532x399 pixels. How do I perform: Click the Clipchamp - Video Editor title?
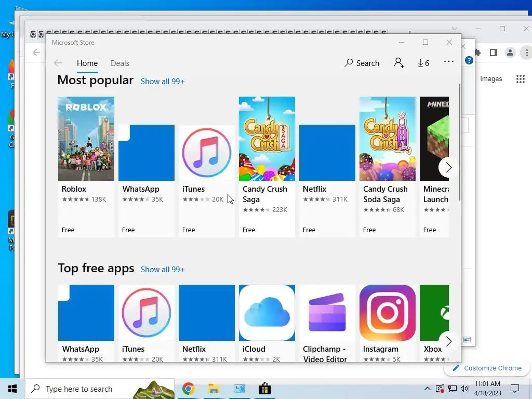[325, 354]
